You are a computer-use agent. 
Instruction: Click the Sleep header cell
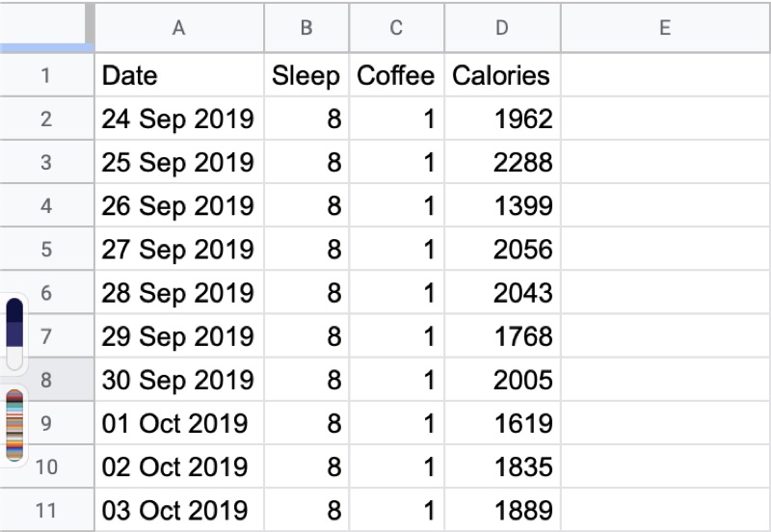[306, 75]
